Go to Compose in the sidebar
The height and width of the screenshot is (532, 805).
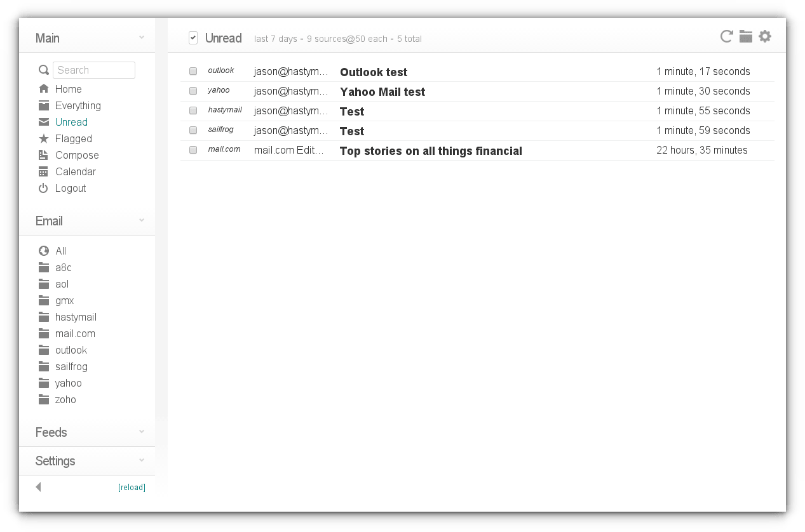(x=77, y=155)
